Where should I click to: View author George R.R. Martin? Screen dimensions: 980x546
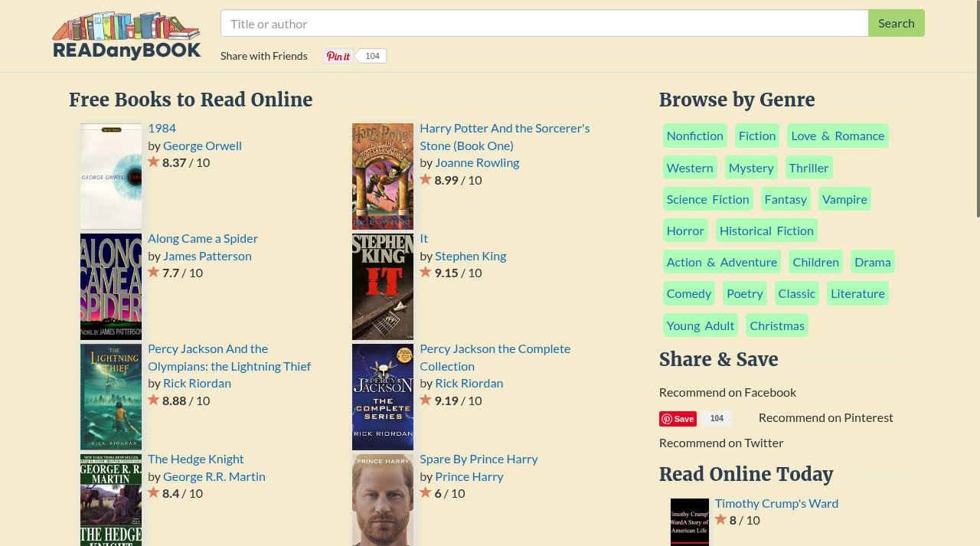click(214, 476)
